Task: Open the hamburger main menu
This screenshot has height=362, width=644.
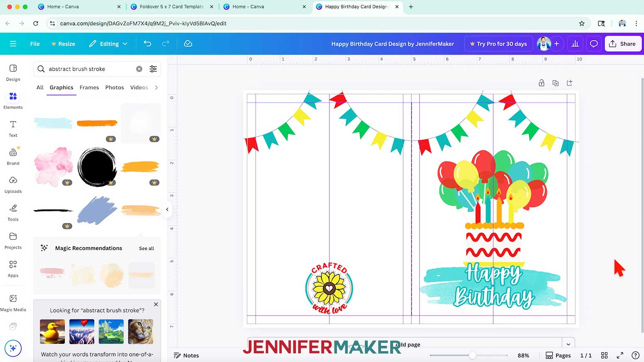Action: click(x=13, y=44)
